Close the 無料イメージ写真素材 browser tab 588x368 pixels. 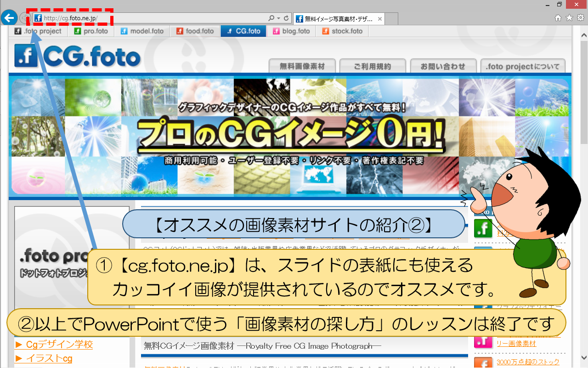(x=379, y=19)
